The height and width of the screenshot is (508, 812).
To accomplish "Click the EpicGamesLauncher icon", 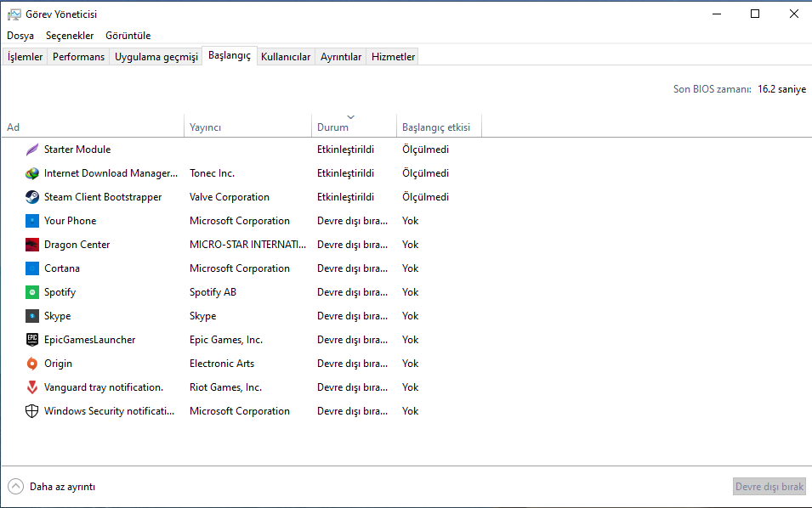I will pyautogui.click(x=32, y=340).
